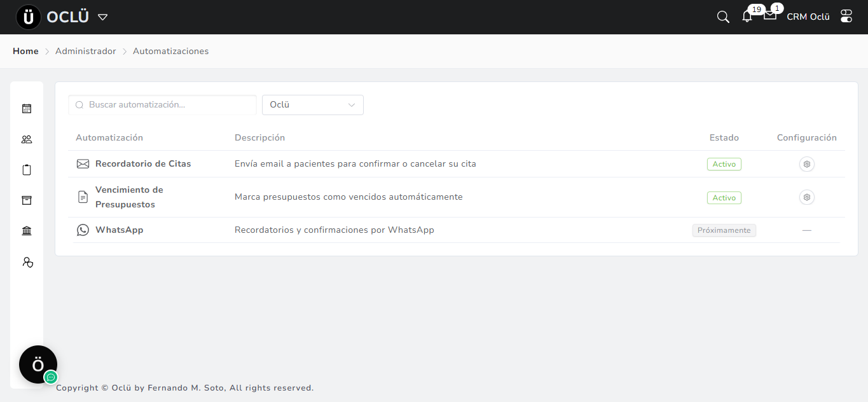The width and height of the screenshot is (868, 402).
Task: Open the patients people icon in sidebar
Action: click(27, 139)
